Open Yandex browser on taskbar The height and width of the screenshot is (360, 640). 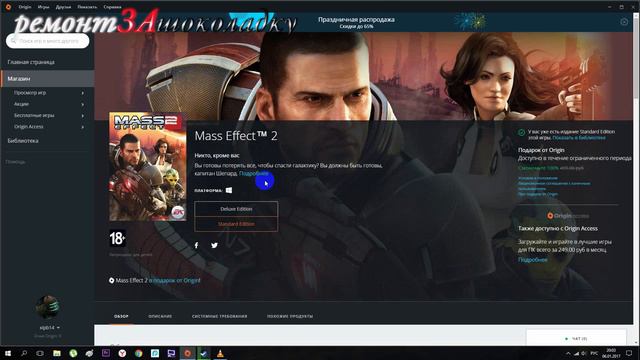click(122, 353)
